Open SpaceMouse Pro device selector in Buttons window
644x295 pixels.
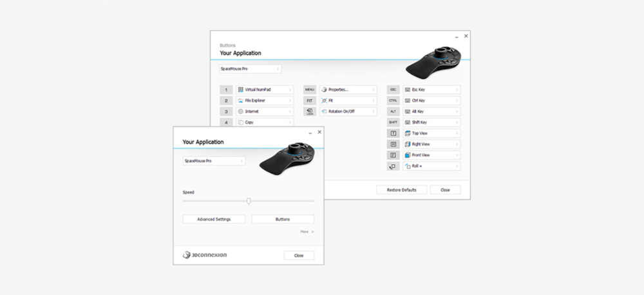pos(250,69)
